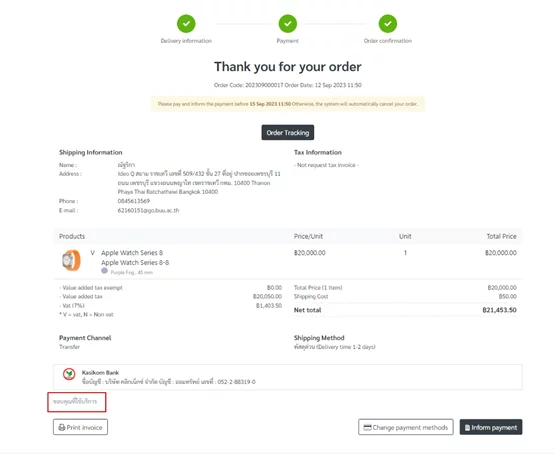Click the Purple Fog color swatch
554x454 pixels.
tap(104, 271)
